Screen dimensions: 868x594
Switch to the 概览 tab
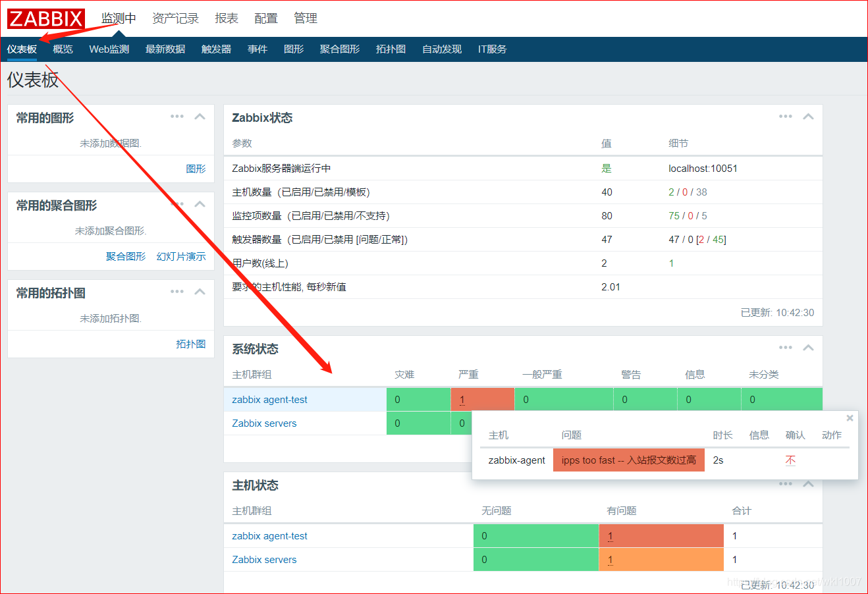[63, 49]
